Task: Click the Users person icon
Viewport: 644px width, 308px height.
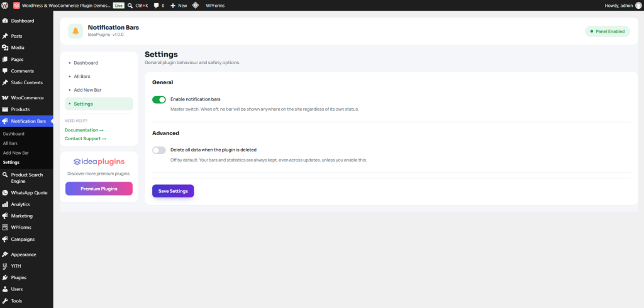Action: pyautogui.click(x=5, y=289)
